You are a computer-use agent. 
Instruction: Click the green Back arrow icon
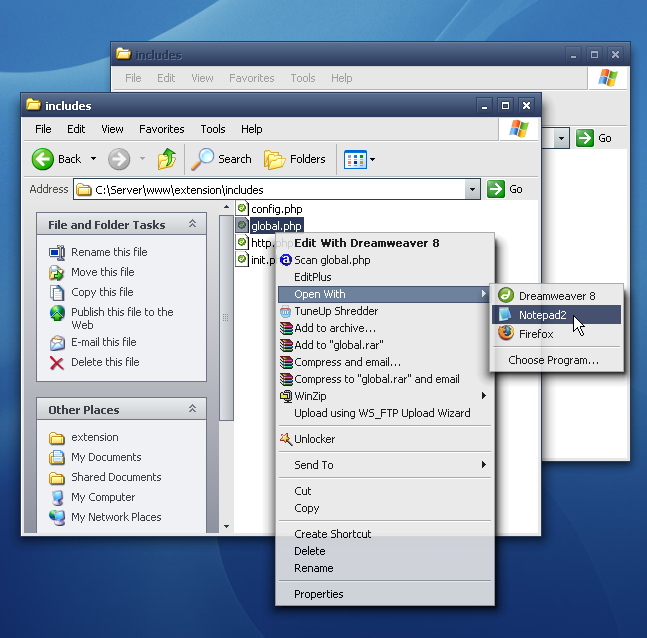tap(43, 159)
